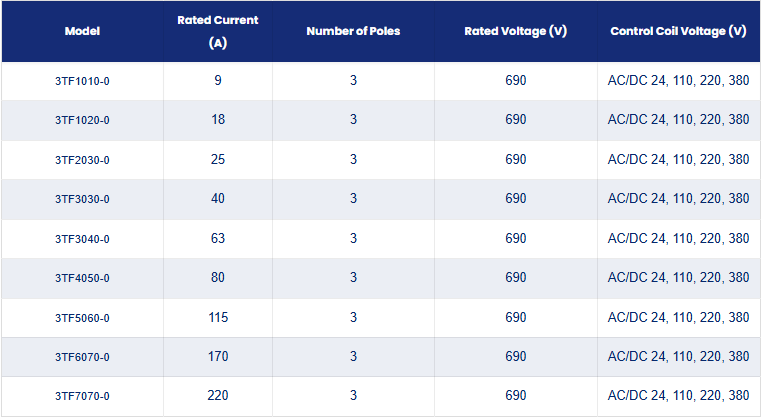Click the Rated Voltage (V) header
This screenshot has width=761, height=417.
515,31
